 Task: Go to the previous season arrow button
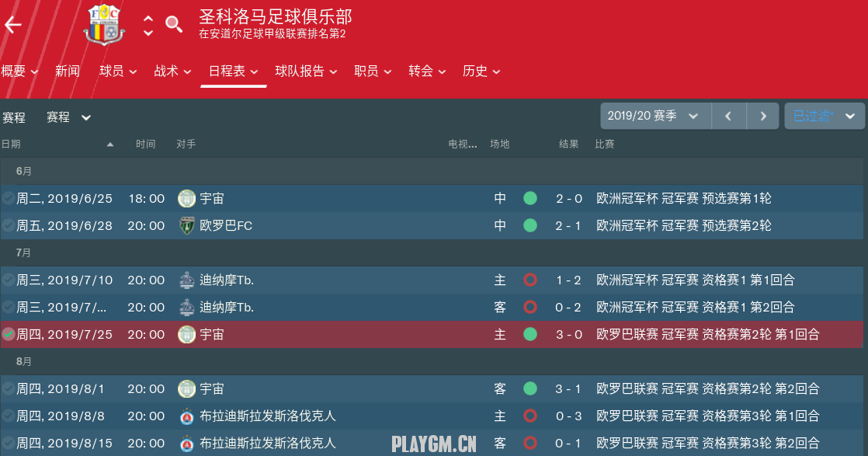pos(729,116)
